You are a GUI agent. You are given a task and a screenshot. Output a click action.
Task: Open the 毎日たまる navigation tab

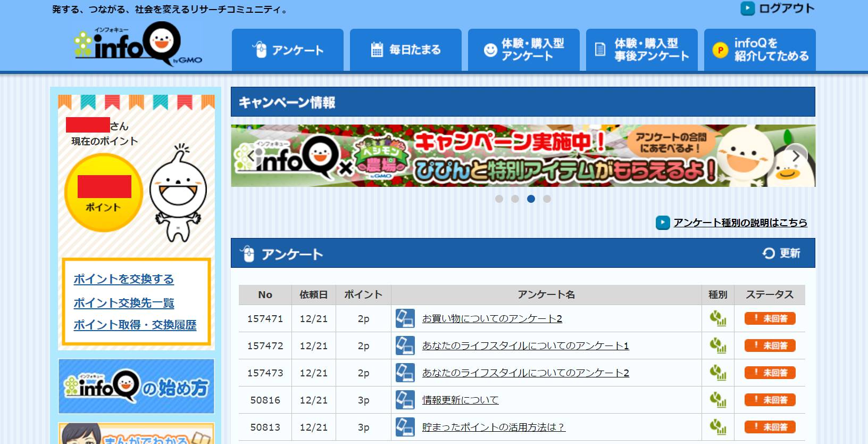(406, 50)
